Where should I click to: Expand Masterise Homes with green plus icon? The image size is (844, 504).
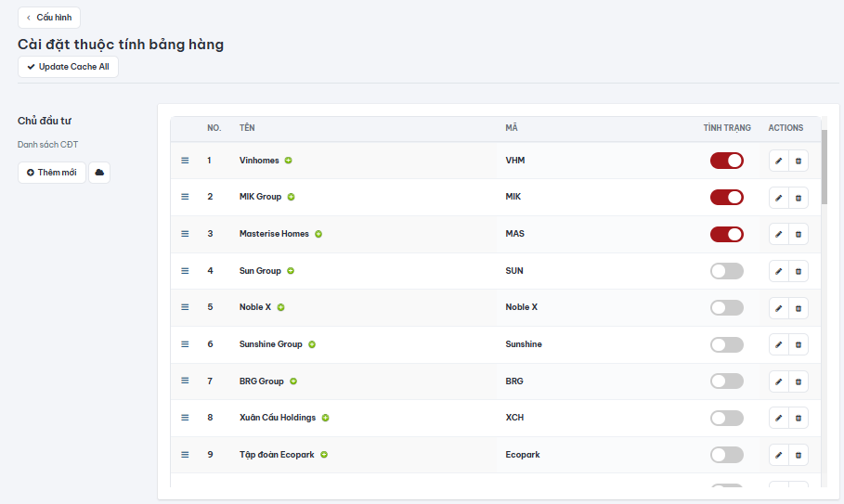318,234
